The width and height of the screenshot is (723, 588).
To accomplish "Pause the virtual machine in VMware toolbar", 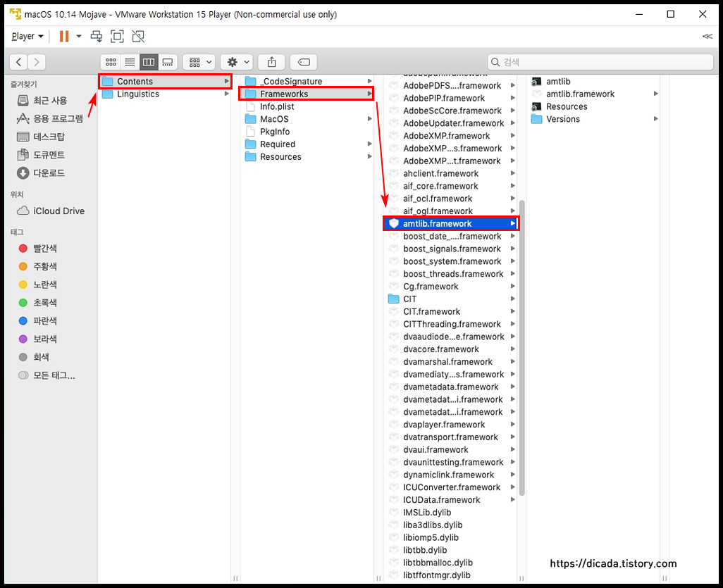I will pyautogui.click(x=64, y=36).
